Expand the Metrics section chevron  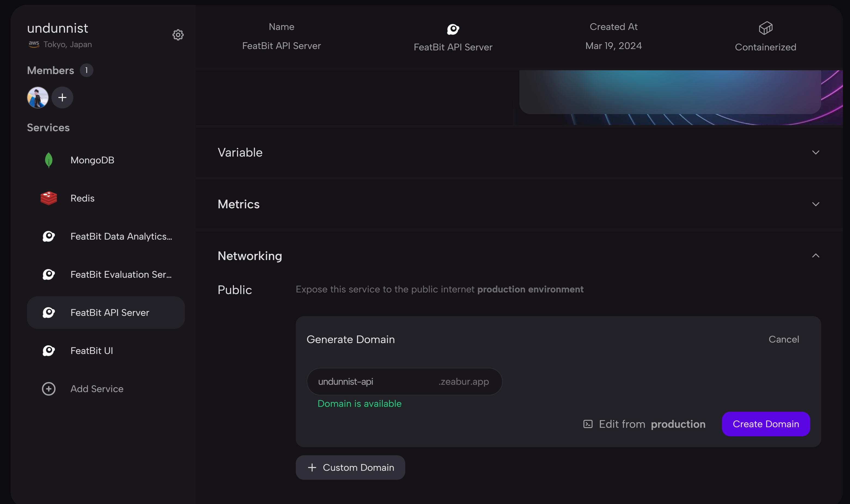point(815,204)
